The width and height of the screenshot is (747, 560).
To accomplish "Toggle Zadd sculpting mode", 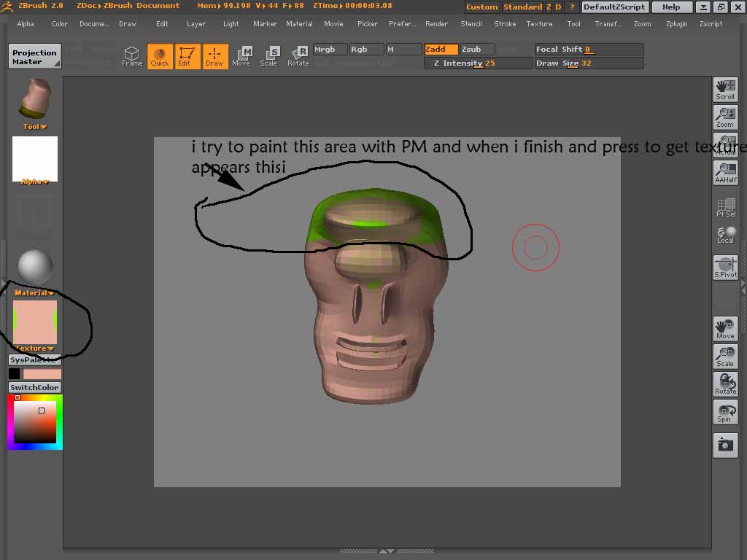I will [x=441, y=49].
